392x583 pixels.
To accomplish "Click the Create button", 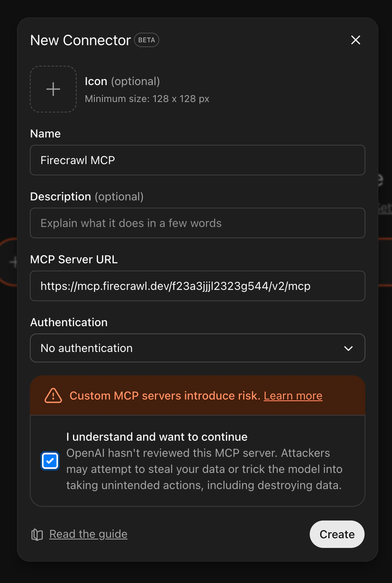I will 337,534.
